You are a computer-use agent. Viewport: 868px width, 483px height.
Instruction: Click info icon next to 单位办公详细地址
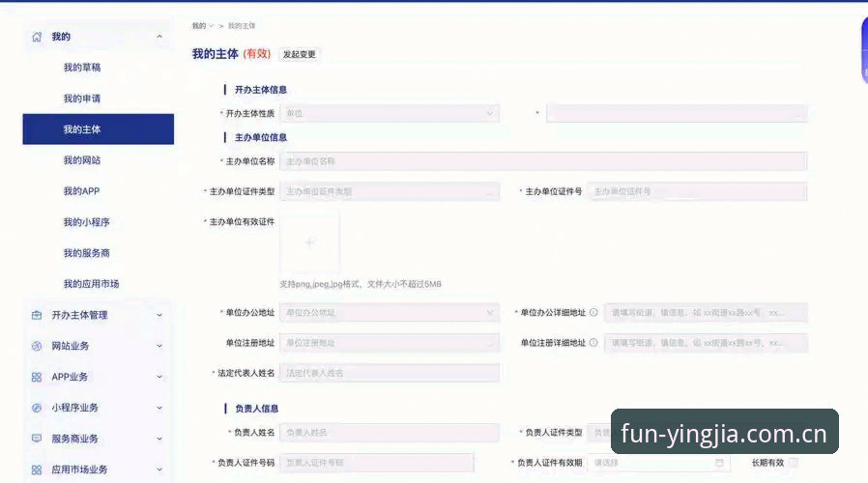[593, 313]
